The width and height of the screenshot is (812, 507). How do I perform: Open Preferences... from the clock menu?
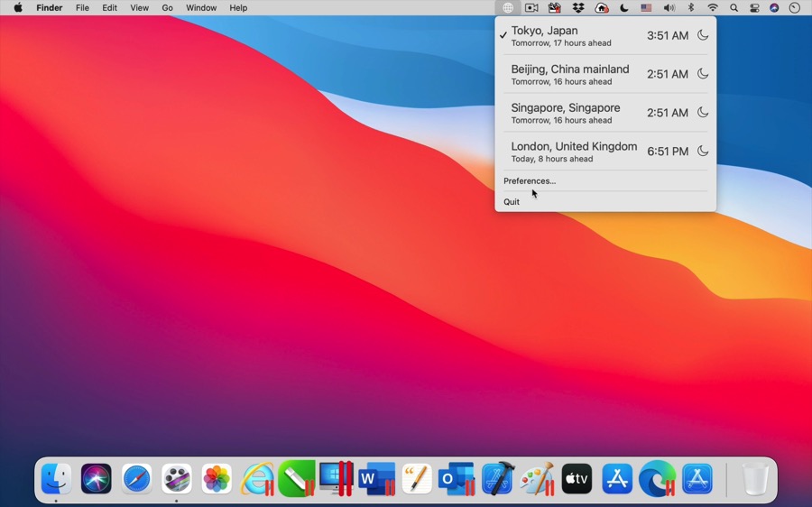pyautogui.click(x=530, y=181)
